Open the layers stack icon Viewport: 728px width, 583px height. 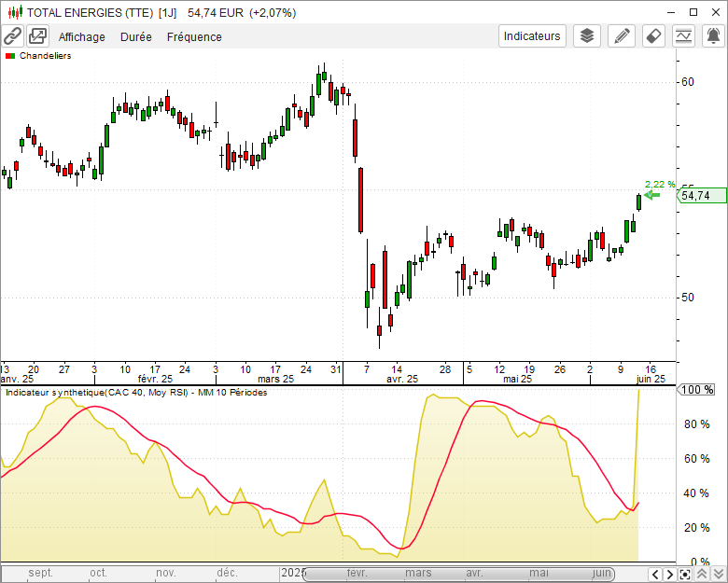(x=586, y=36)
